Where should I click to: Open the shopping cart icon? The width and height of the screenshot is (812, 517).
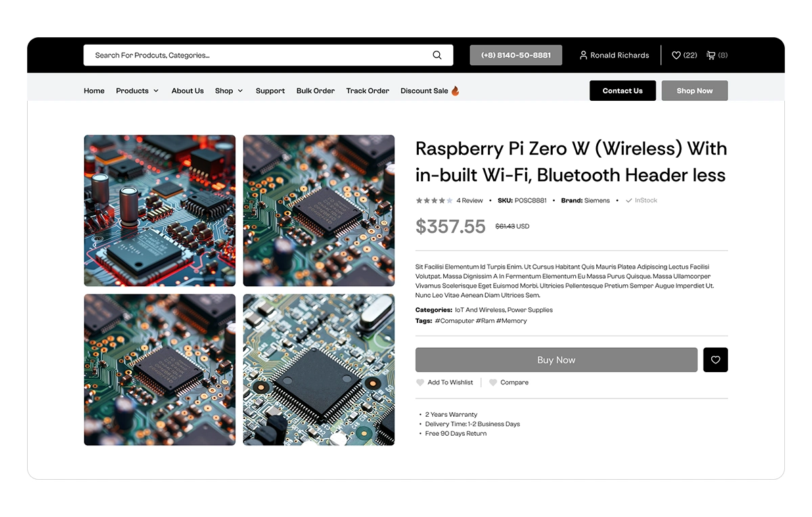tap(710, 55)
